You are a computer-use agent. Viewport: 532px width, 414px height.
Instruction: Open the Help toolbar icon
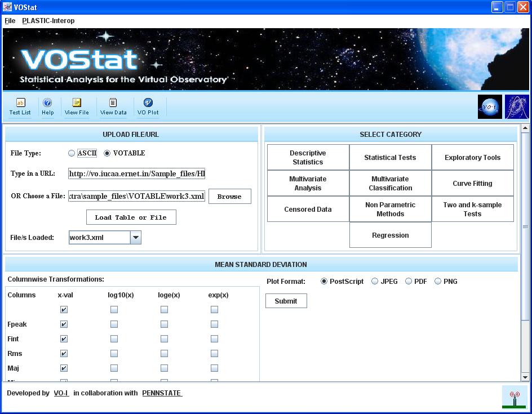tap(47, 106)
